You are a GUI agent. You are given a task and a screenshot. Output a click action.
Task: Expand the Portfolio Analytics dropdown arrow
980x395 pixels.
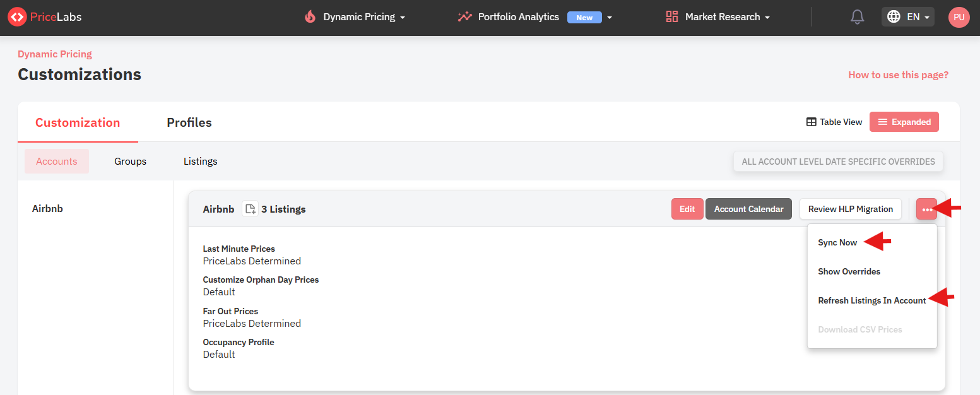(x=610, y=18)
